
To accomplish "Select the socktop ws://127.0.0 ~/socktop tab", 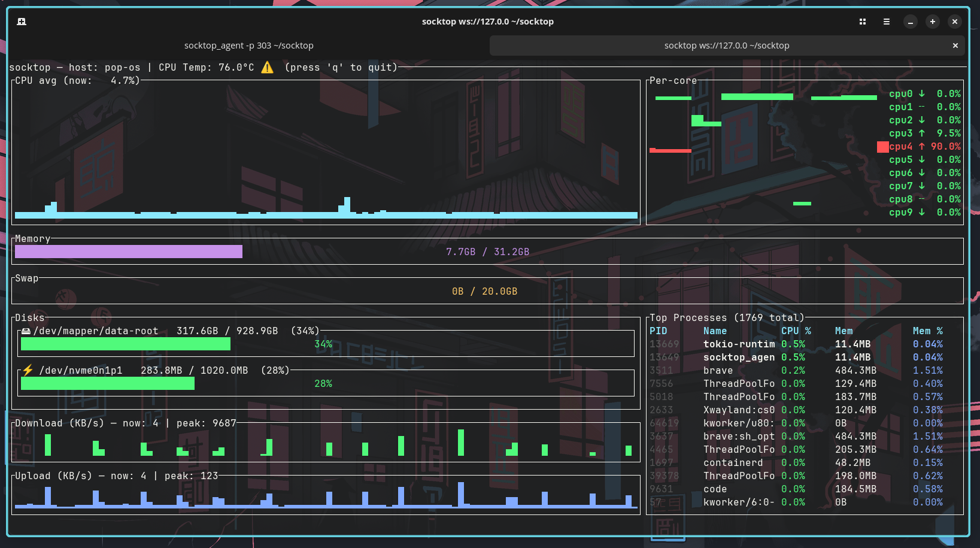I will [726, 46].
